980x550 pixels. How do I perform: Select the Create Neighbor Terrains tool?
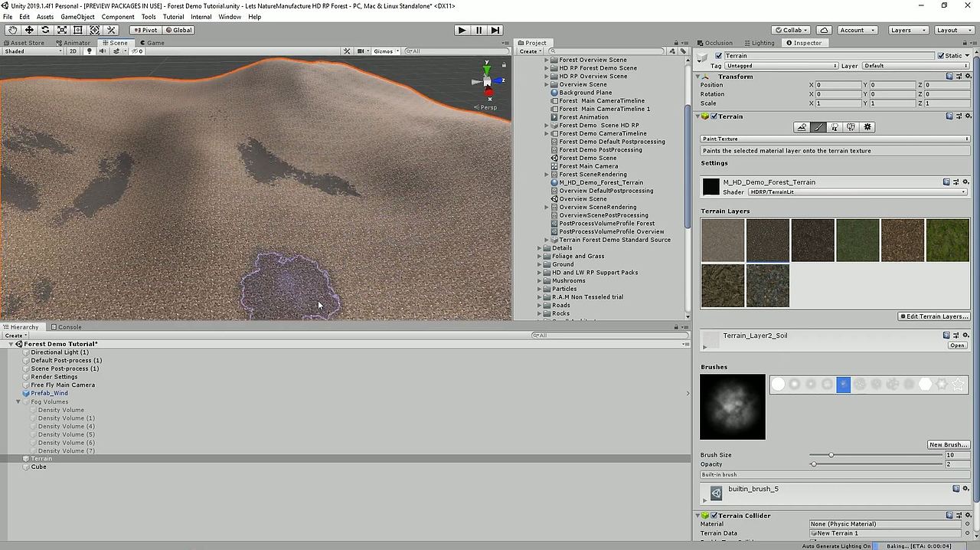coord(801,127)
